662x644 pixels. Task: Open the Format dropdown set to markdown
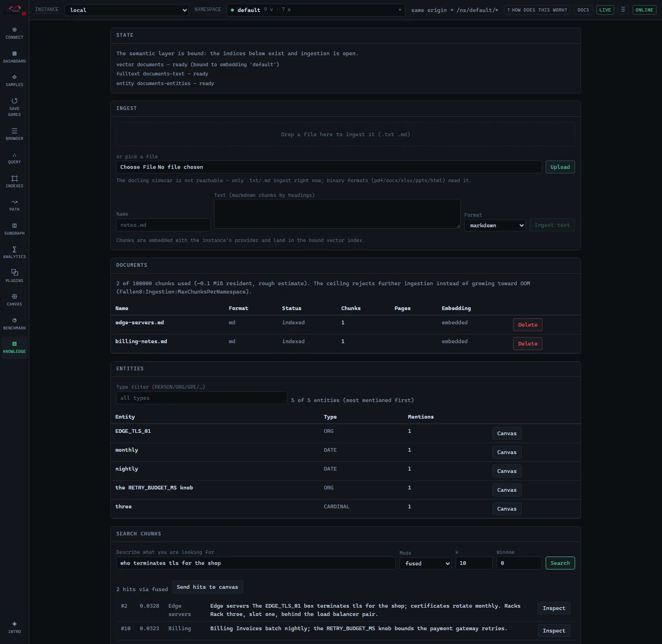pos(495,225)
